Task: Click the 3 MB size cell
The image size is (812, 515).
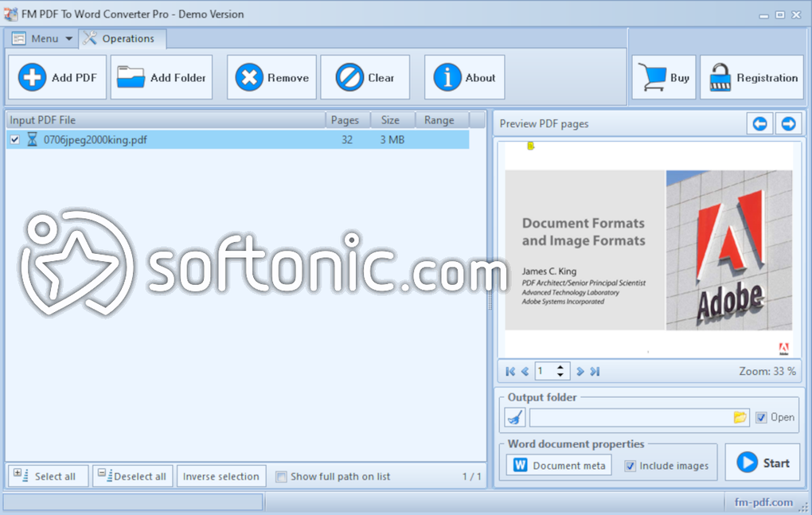Action: pos(392,140)
